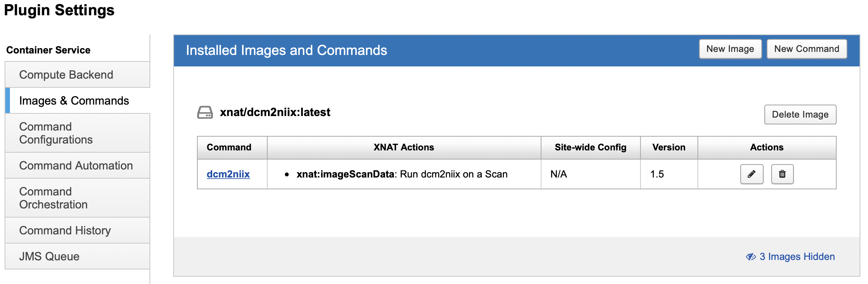
Task: Edit the dcm2niix command with pencil icon
Action: [x=751, y=174]
